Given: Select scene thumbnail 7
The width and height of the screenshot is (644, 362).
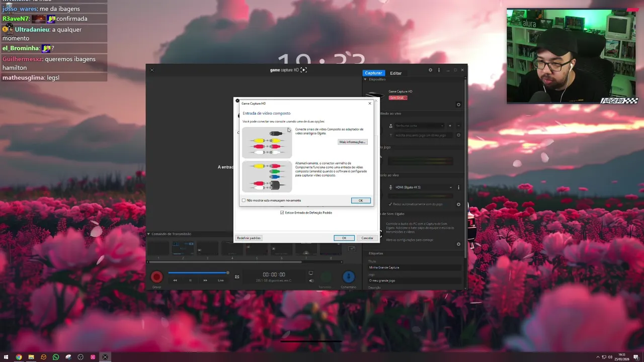Looking at the screenshot, I should pos(306,248).
